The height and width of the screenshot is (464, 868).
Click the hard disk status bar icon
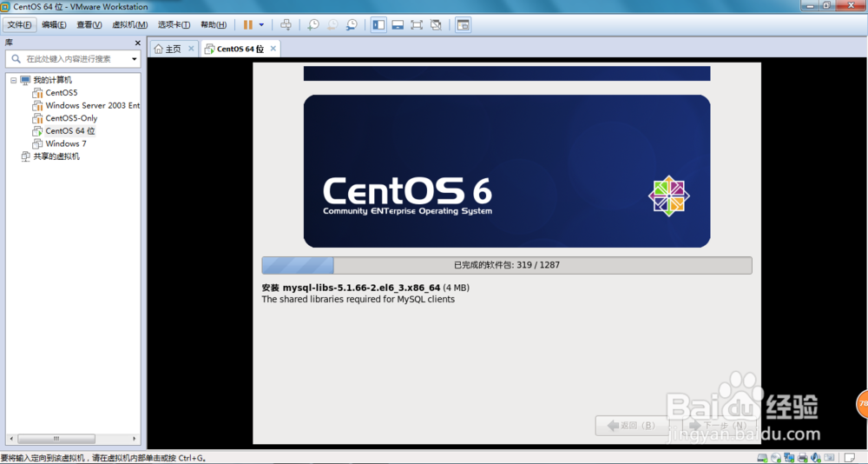(x=762, y=458)
